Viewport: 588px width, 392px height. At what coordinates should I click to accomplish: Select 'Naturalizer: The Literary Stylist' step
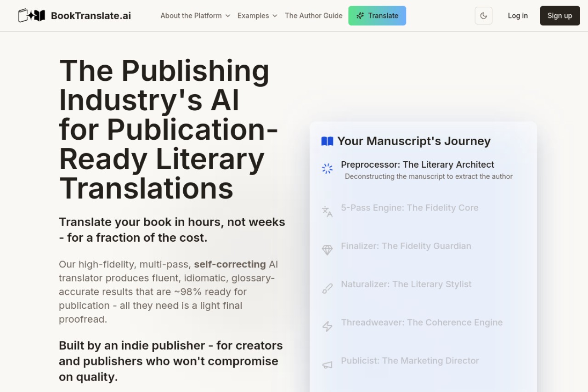[x=406, y=284]
